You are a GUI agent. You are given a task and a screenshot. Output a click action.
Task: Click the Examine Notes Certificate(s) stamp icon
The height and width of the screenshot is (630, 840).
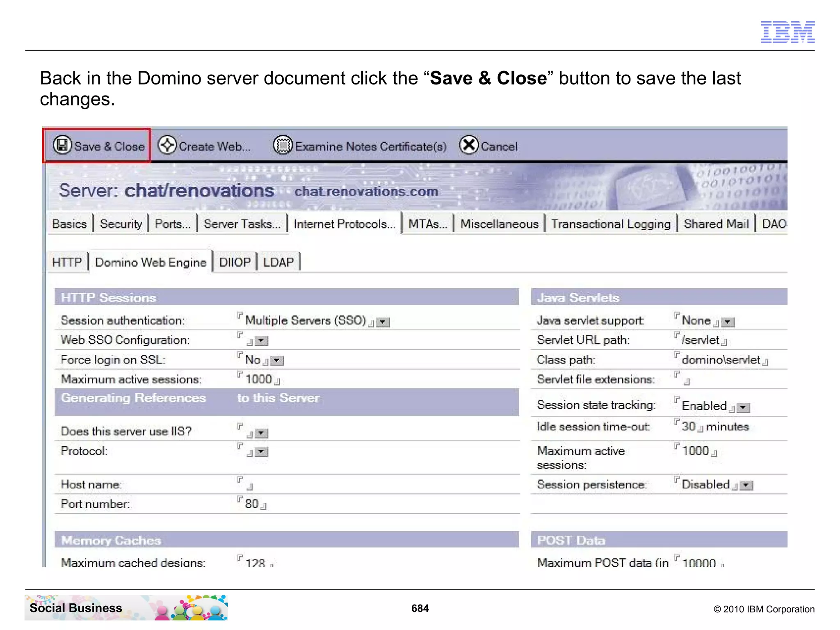pyautogui.click(x=283, y=145)
